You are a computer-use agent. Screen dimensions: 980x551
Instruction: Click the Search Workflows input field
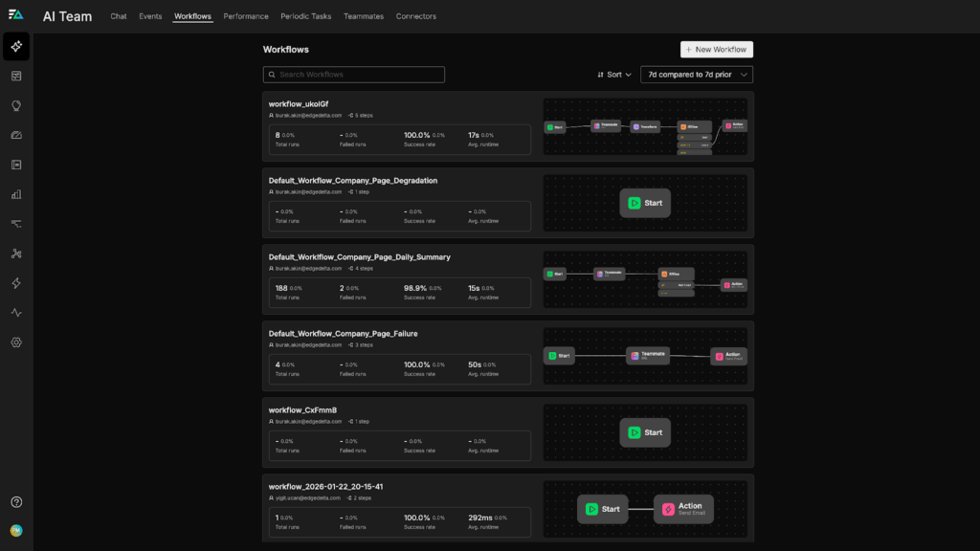click(354, 75)
